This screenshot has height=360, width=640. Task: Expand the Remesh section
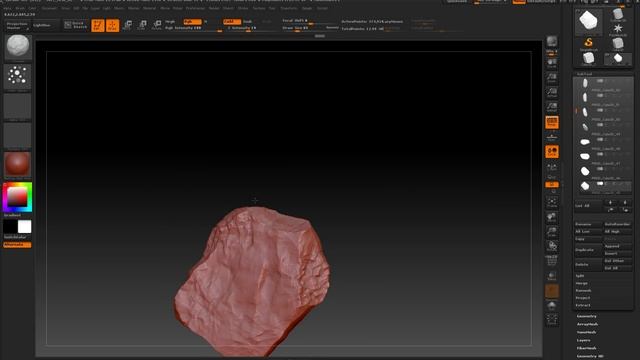pos(583,291)
